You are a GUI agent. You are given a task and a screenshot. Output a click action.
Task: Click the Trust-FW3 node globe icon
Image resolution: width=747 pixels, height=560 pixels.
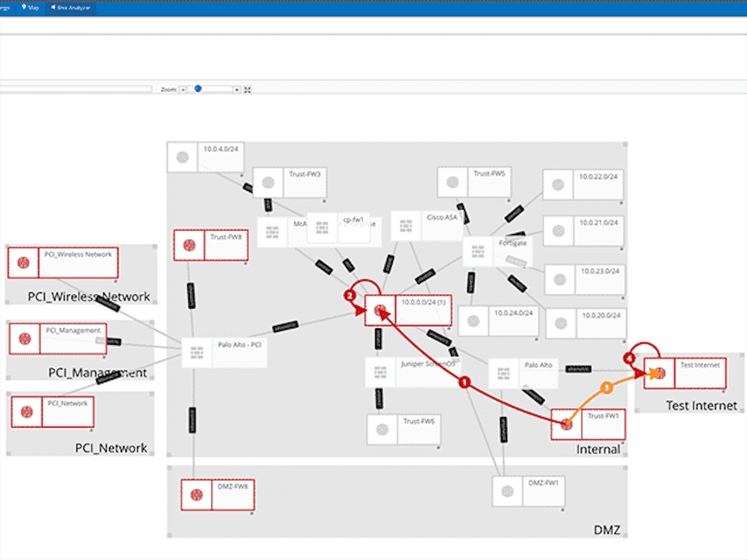[x=268, y=181]
